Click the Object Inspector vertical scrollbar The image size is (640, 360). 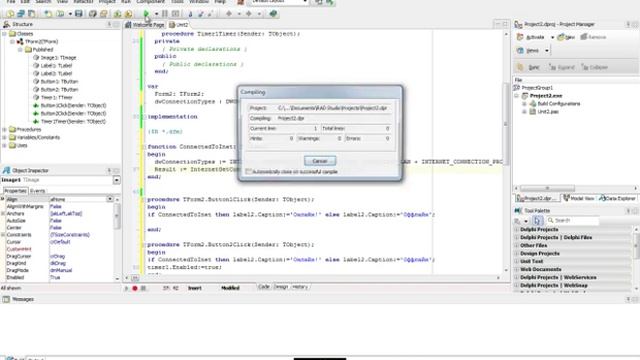(117, 239)
